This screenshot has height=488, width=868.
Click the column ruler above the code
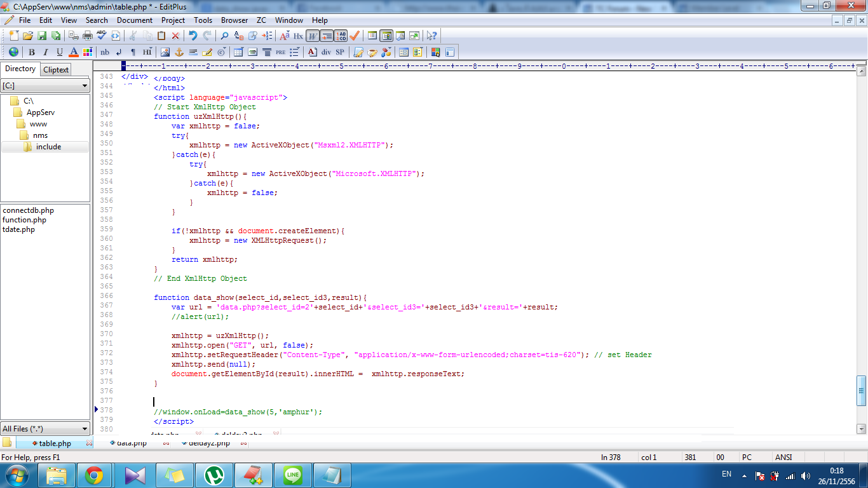pos(489,66)
